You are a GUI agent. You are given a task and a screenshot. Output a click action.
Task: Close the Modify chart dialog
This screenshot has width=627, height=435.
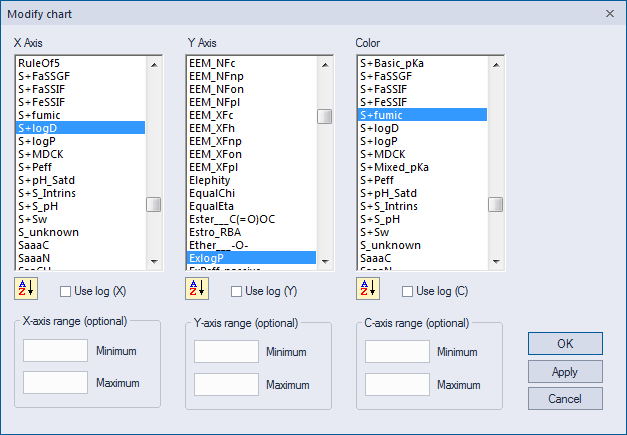610,14
